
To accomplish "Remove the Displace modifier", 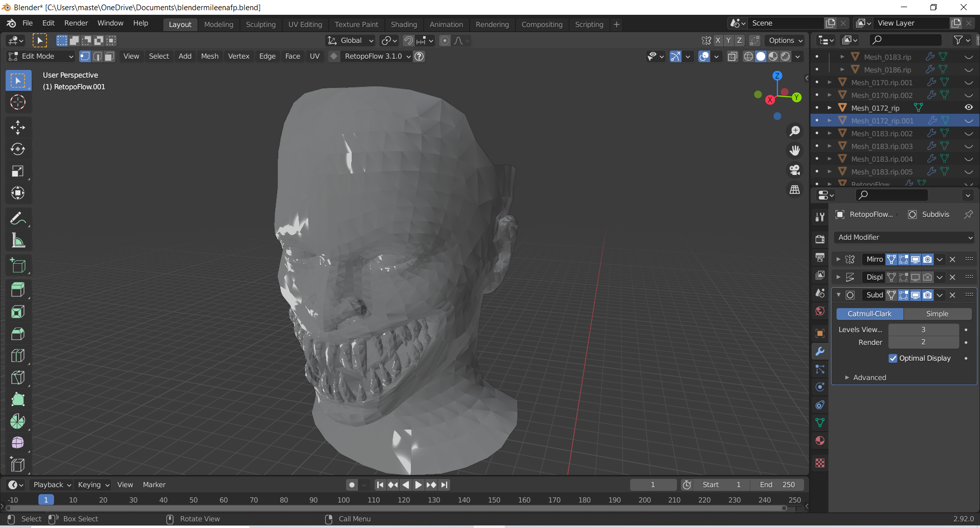I will coord(952,277).
